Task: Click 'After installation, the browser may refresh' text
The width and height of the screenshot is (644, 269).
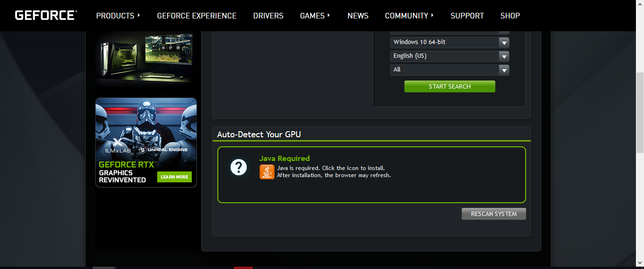Action: [x=334, y=175]
